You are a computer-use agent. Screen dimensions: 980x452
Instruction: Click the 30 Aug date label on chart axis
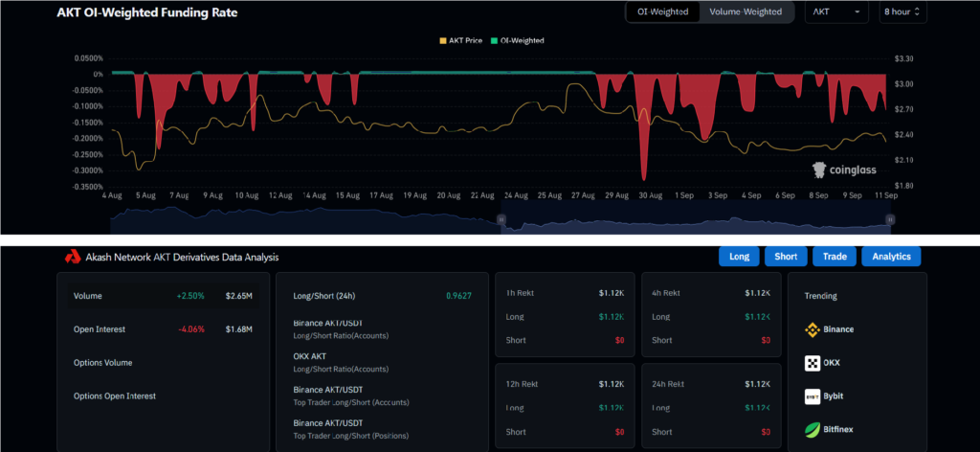[x=650, y=195]
